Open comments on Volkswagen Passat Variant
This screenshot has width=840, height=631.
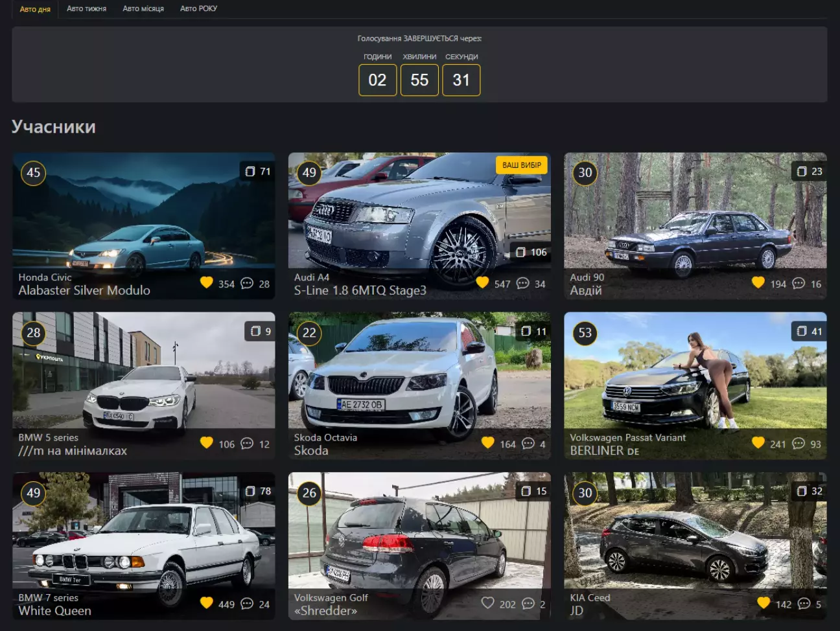(x=799, y=443)
